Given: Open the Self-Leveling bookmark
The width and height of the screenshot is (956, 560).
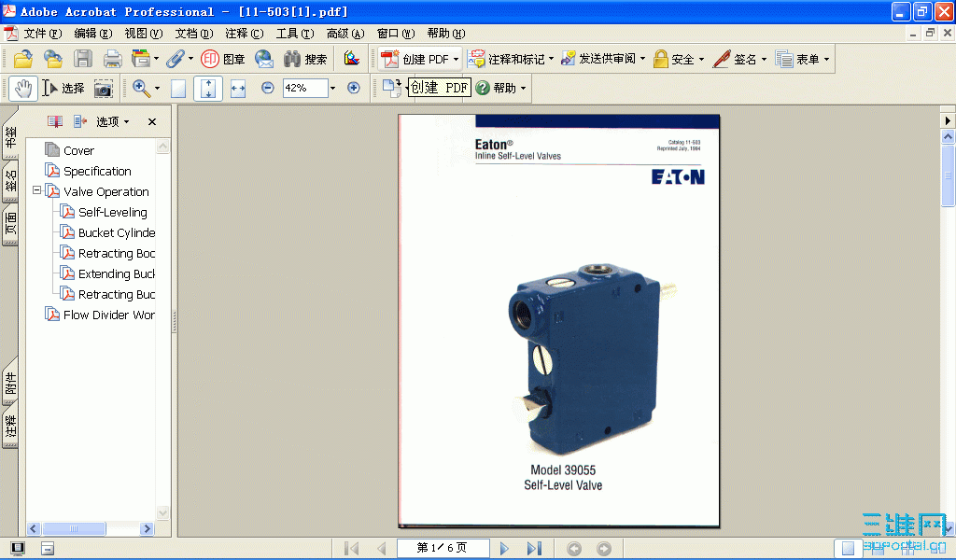Looking at the screenshot, I should [113, 213].
